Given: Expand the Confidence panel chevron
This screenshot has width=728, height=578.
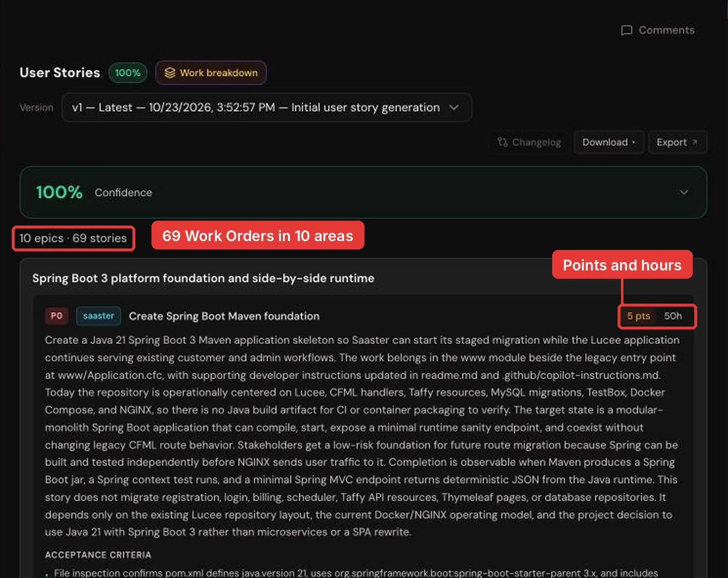Looking at the screenshot, I should click(x=684, y=192).
